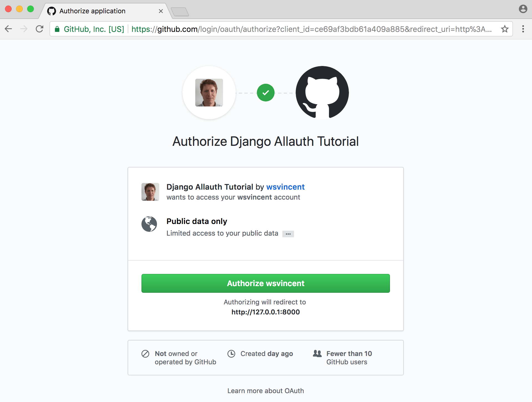Click the GitHub Octocat logo
Screen dimensions: 532x402
(x=322, y=93)
